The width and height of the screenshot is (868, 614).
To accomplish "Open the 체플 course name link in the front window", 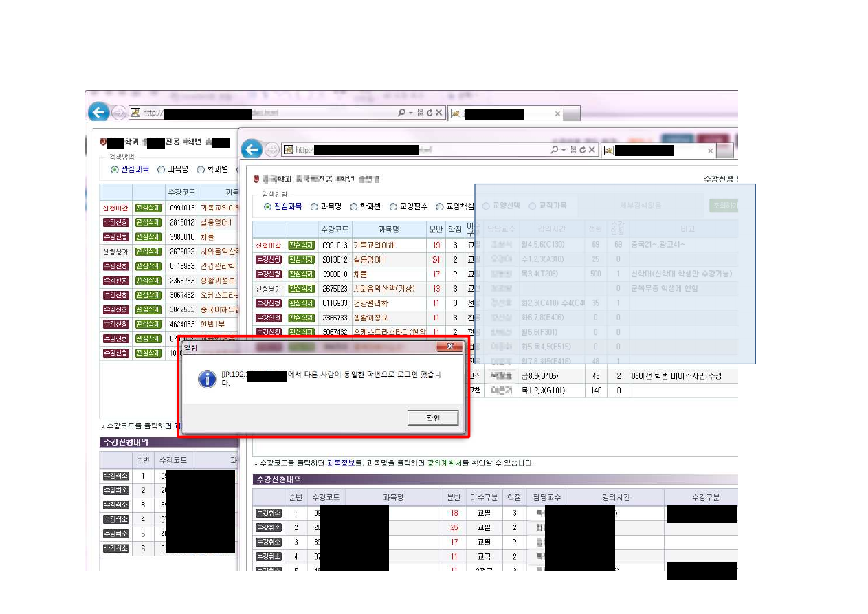I will (x=361, y=274).
